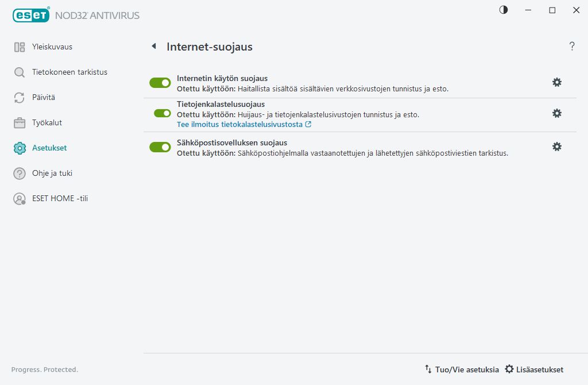
Task: Click the Tietokoneen tarkistus magnifier icon
Action: pyautogui.click(x=20, y=72)
